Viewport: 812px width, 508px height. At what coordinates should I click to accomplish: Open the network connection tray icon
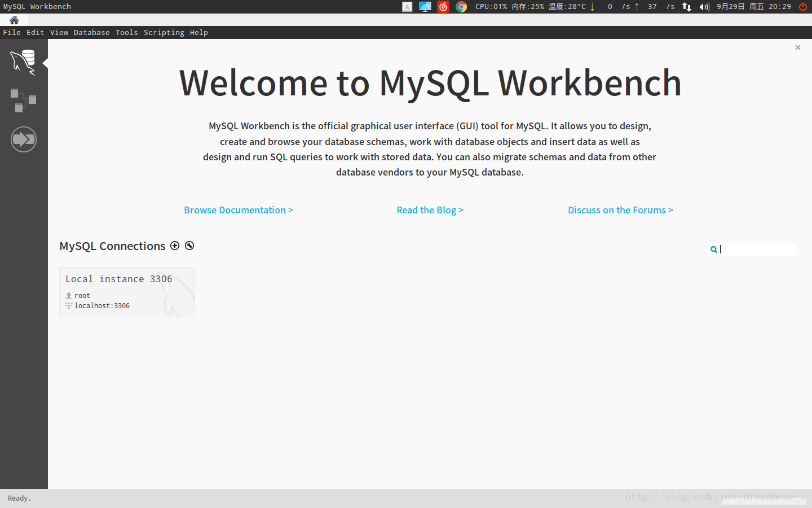coord(687,7)
